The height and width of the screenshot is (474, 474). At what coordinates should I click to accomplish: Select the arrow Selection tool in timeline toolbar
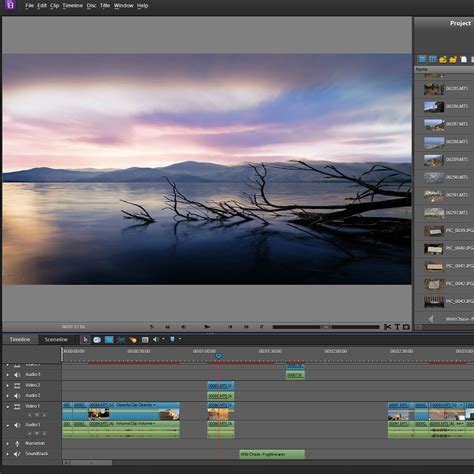pos(86,340)
